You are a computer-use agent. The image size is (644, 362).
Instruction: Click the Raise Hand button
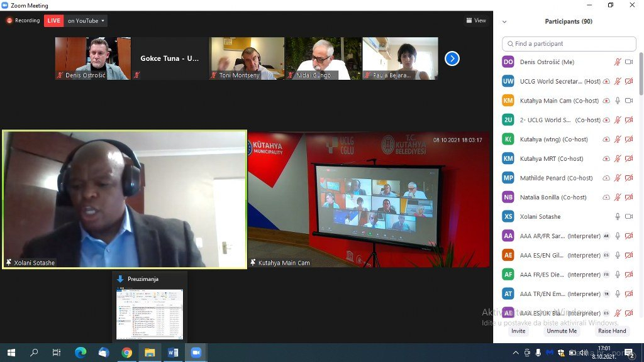(611, 331)
